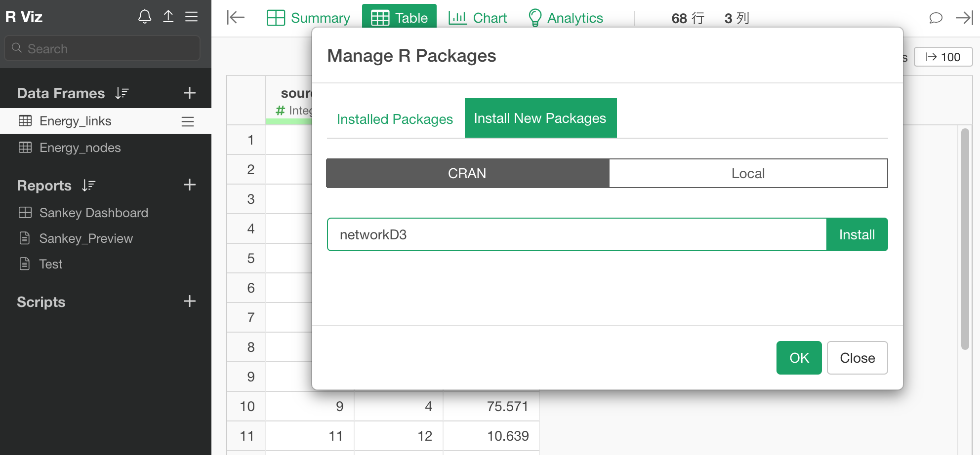Open the Energy_links data frame menu
The height and width of the screenshot is (455, 980).
pos(188,121)
